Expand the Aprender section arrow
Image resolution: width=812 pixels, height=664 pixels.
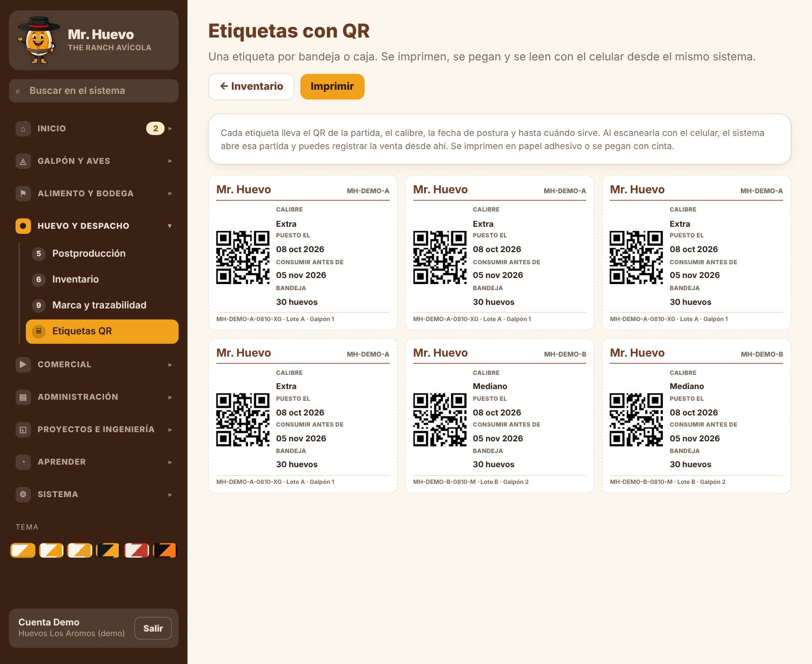170,462
